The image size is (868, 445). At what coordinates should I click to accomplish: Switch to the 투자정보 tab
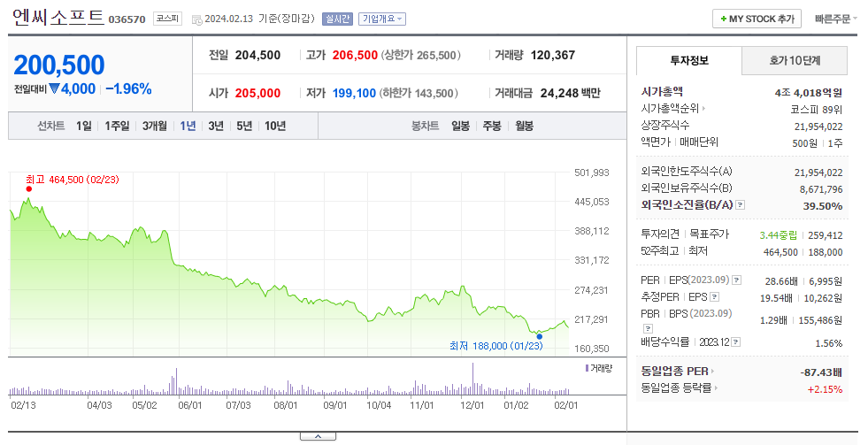(689, 60)
